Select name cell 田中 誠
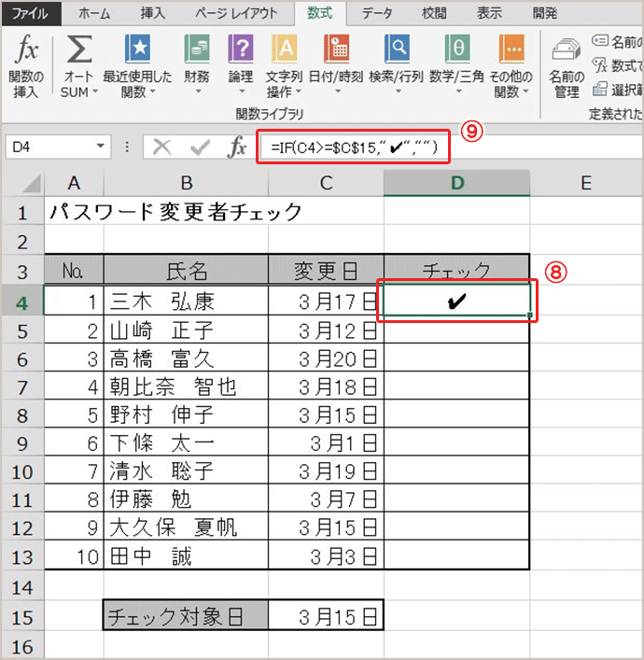The image size is (644, 660). 186,555
